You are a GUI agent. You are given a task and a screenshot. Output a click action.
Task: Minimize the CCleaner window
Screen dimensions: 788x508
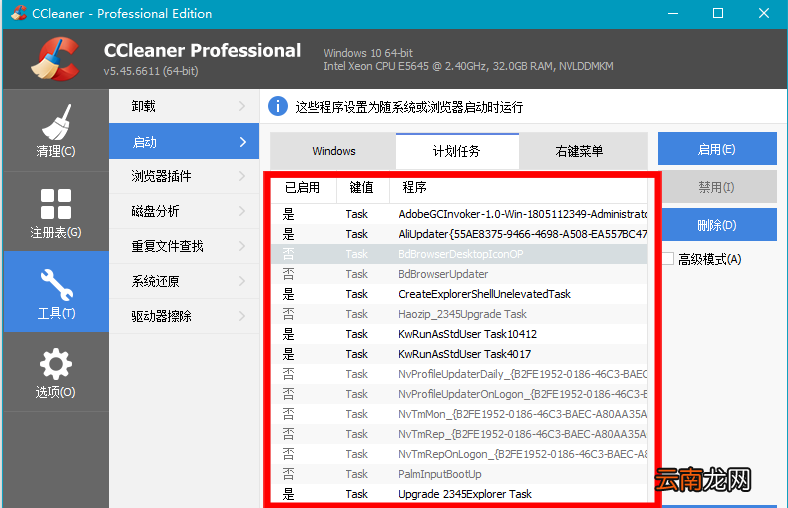(673, 14)
